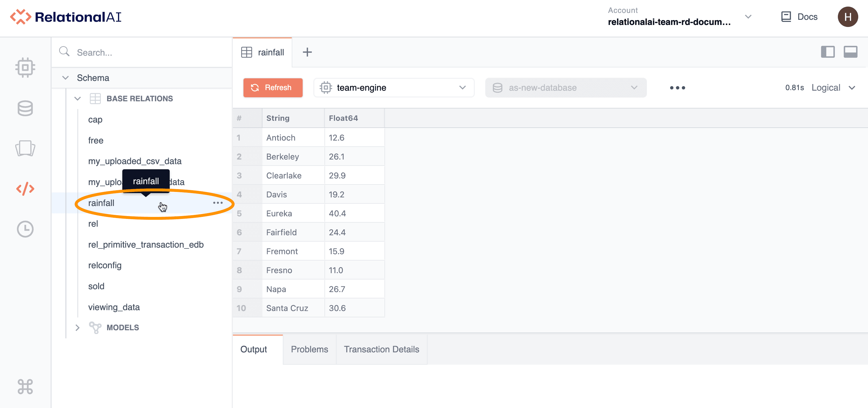
Task: Toggle the left side panel visibility
Action: (828, 52)
